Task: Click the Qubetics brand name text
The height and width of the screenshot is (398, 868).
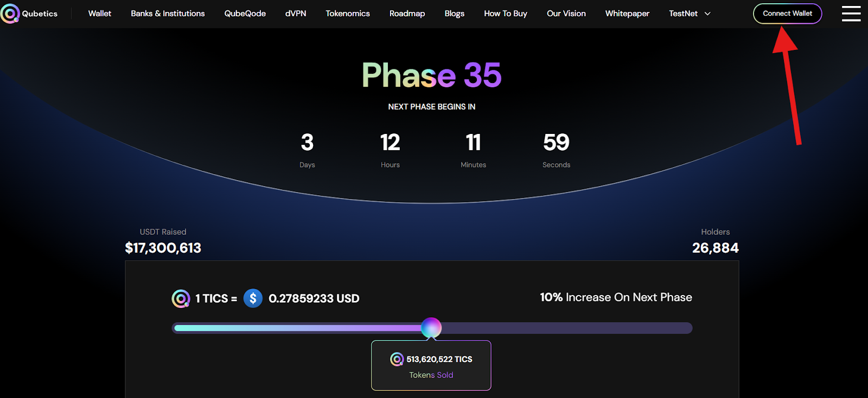Action: click(x=40, y=14)
